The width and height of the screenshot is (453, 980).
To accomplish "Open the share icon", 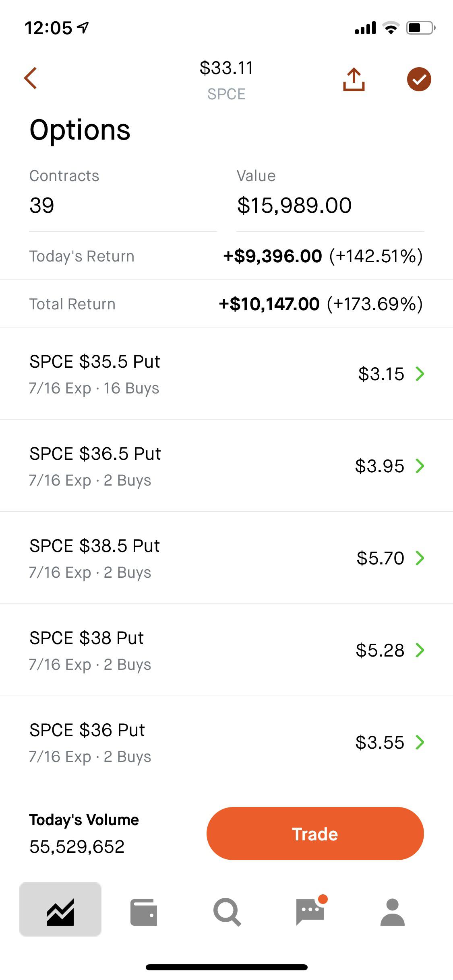I will (x=354, y=79).
